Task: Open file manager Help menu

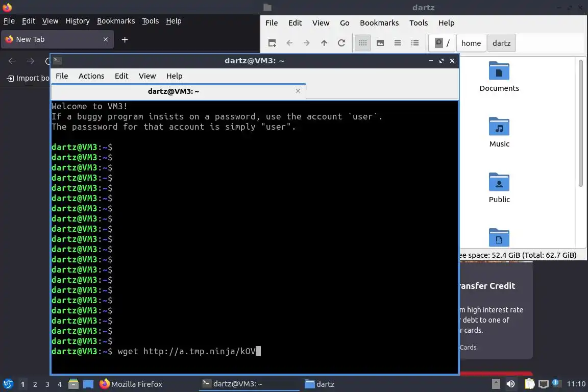Action: click(x=446, y=23)
